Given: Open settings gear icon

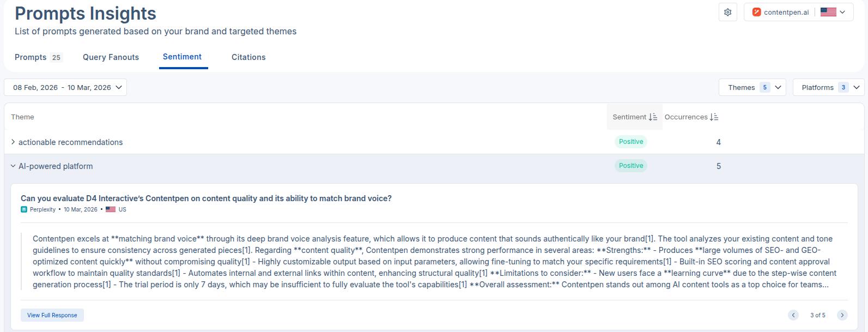Looking at the screenshot, I should click(727, 12).
